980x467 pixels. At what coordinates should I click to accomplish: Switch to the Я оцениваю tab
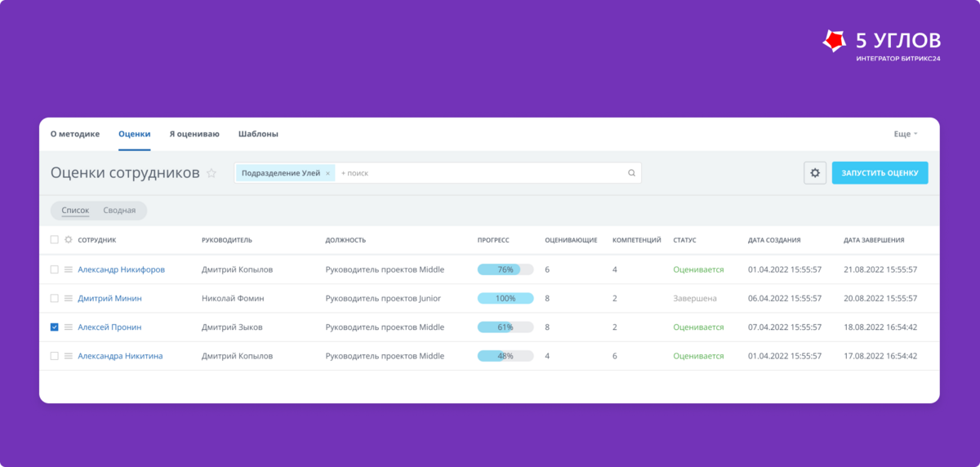194,134
